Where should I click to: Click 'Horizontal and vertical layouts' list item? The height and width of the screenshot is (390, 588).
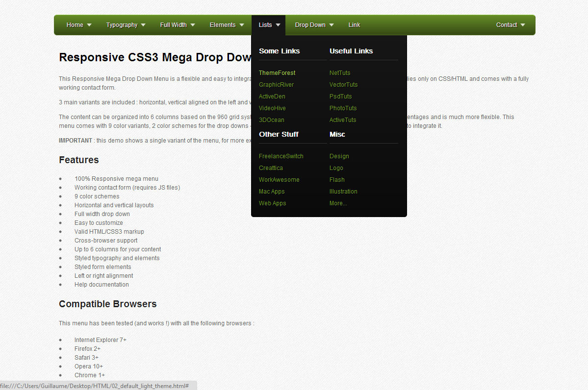point(114,205)
